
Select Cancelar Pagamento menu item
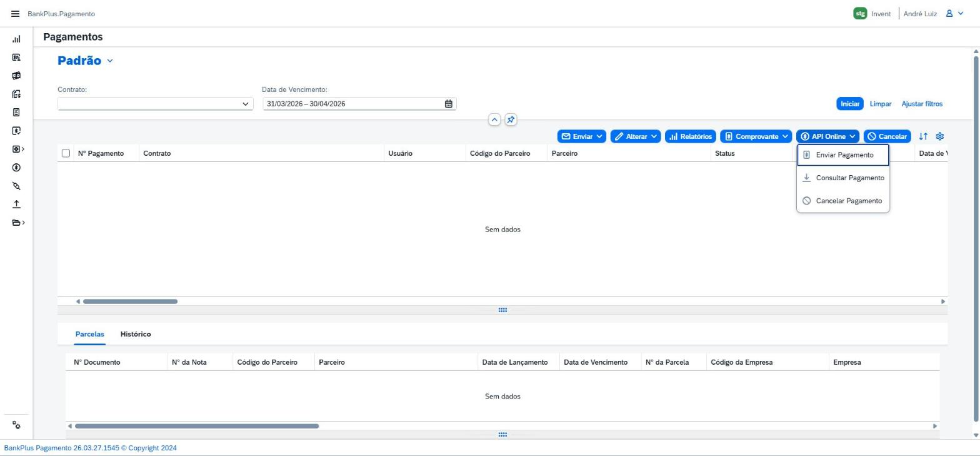tap(843, 201)
